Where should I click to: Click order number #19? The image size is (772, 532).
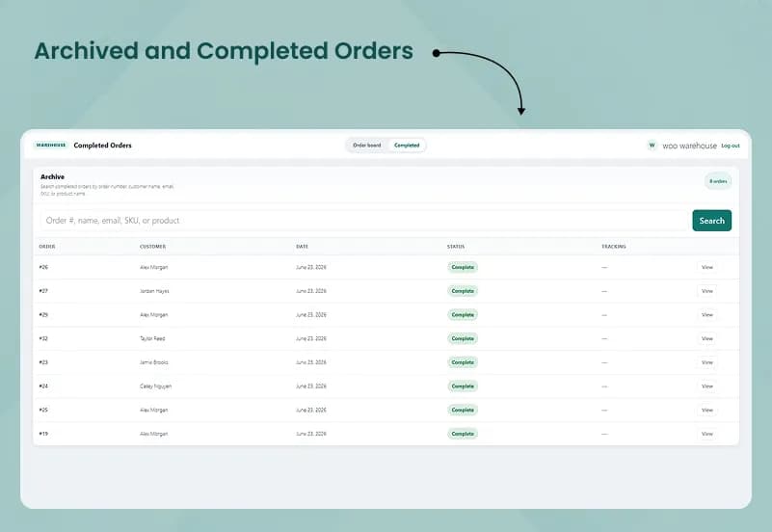point(43,434)
